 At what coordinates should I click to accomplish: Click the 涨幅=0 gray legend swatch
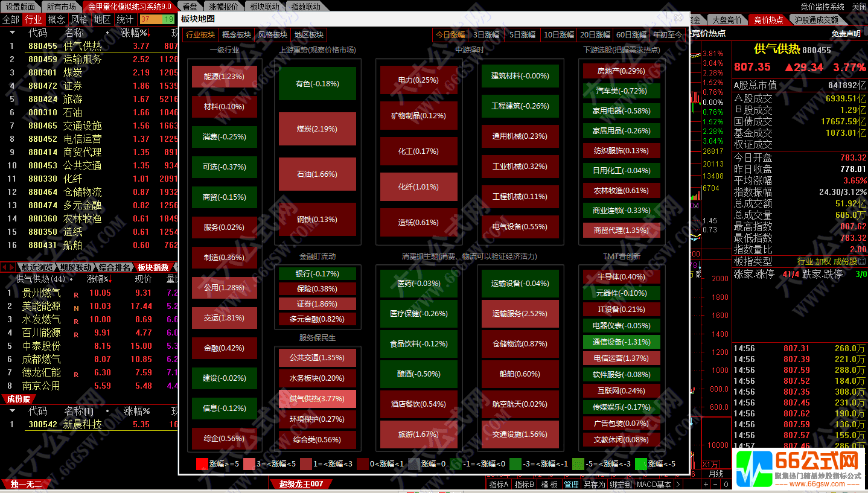click(414, 464)
